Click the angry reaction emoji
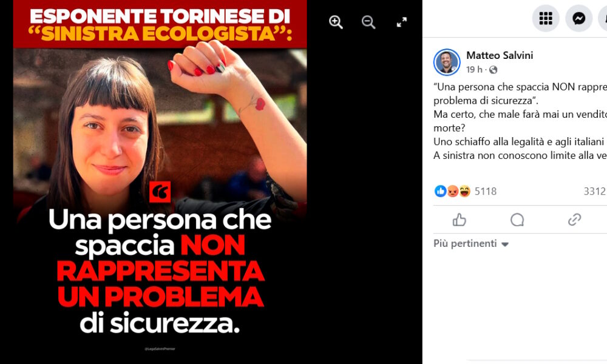This screenshot has width=607, height=364. [x=453, y=191]
